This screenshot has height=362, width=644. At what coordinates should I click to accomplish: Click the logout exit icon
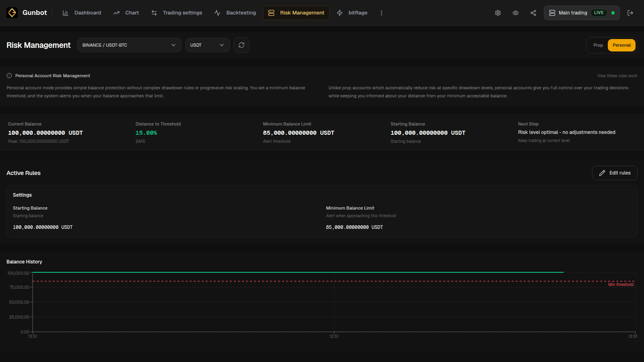click(630, 13)
